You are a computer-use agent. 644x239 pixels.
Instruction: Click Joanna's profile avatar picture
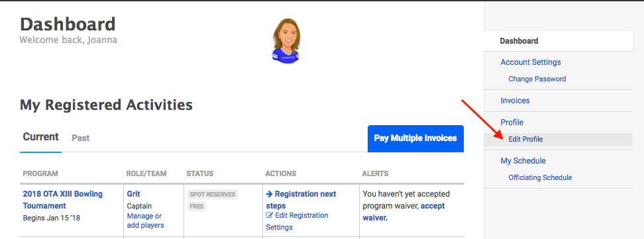point(286,41)
